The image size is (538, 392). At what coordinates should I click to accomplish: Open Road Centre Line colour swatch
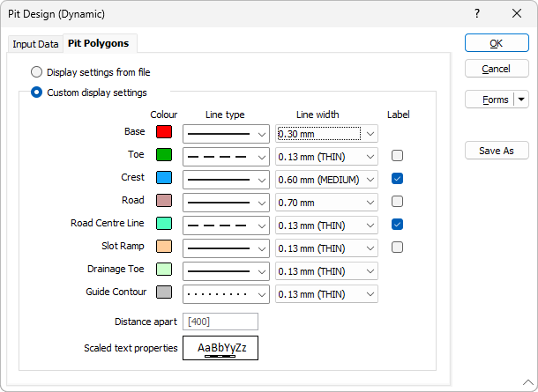point(163,224)
